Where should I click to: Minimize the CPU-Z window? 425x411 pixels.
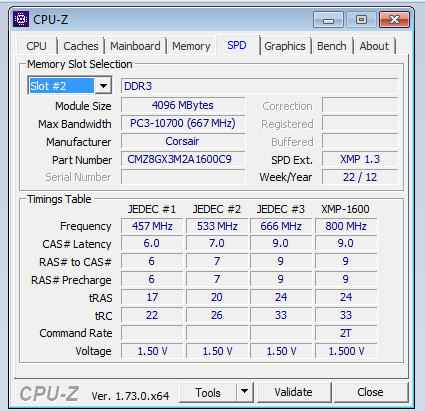pyautogui.click(x=328, y=20)
